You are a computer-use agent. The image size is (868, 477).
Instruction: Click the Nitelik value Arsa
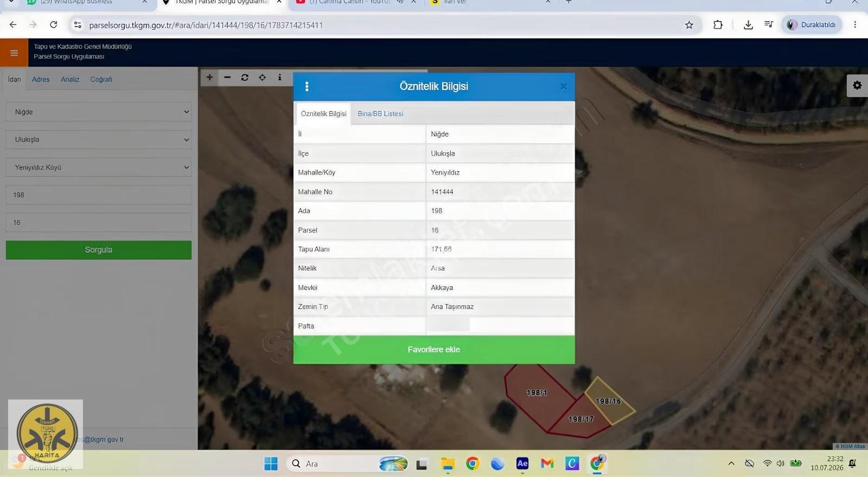tap(438, 268)
